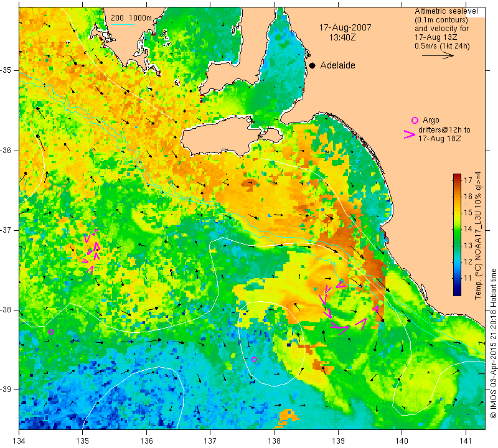Screen dimensions: 498x448
Task: Click the 135 longitude axis label
Action: pos(83,441)
